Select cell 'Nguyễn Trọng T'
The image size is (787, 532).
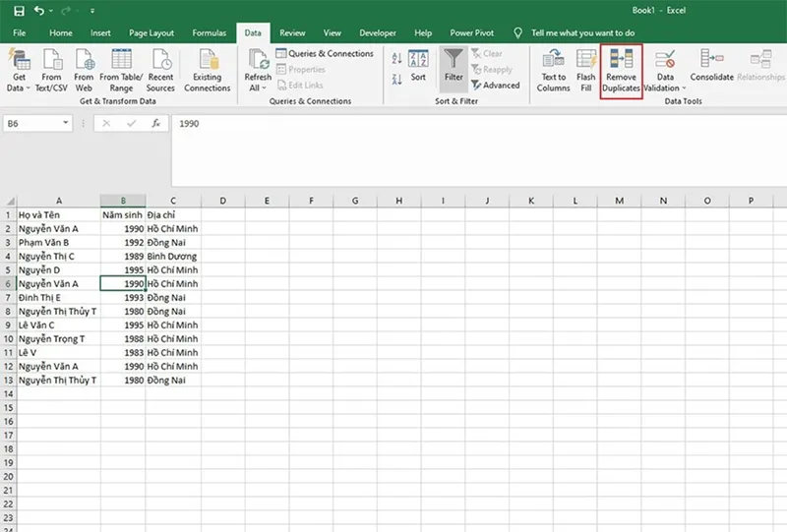tap(59, 339)
